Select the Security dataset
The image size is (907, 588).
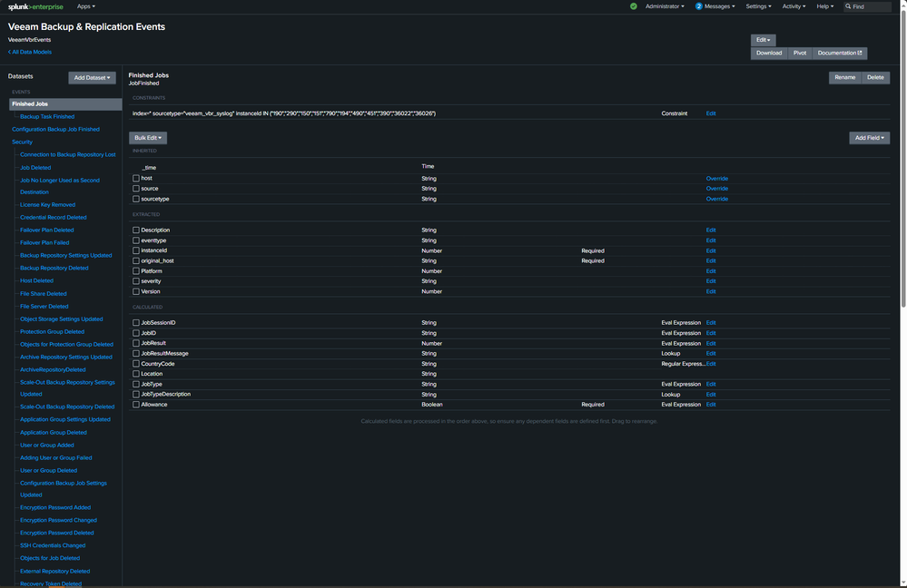pyautogui.click(x=22, y=142)
